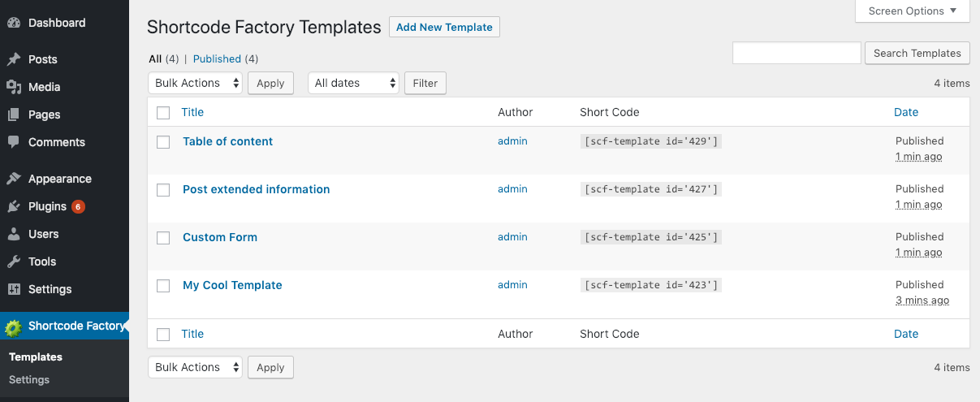Image resolution: width=980 pixels, height=402 pixels.
Task: Expand the Screen Options panel
Action: [913, 11]
